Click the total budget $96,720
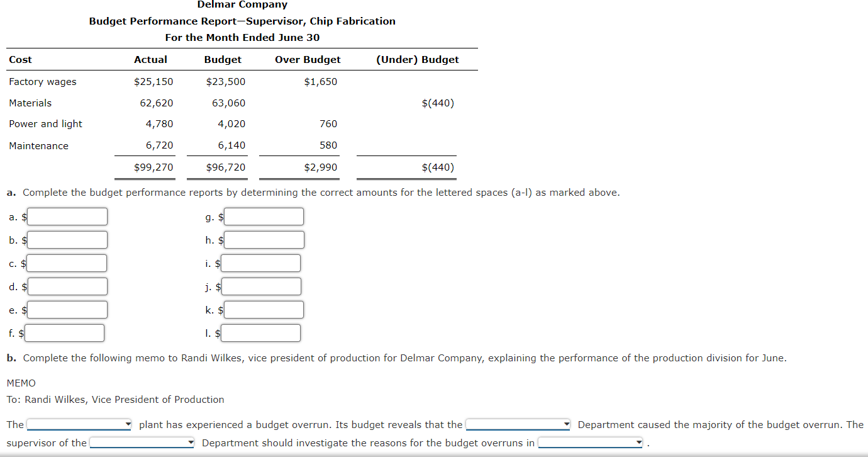 [x=226, y=167]
